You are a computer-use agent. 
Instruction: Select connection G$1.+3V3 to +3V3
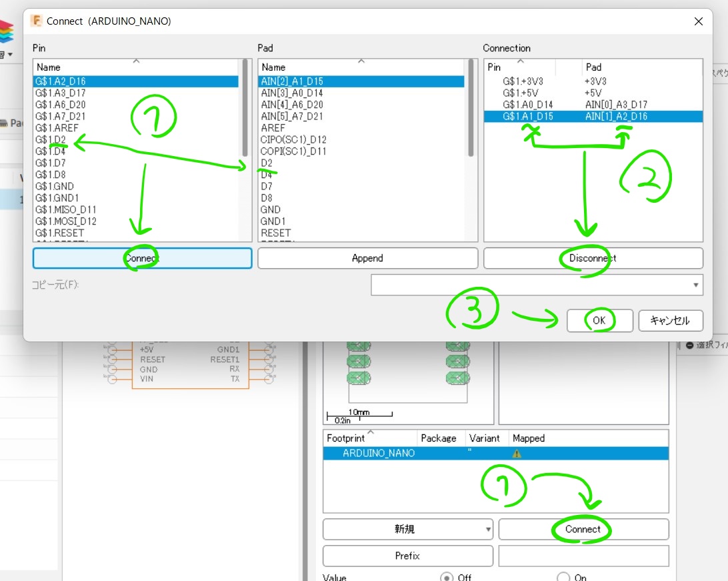593,81
